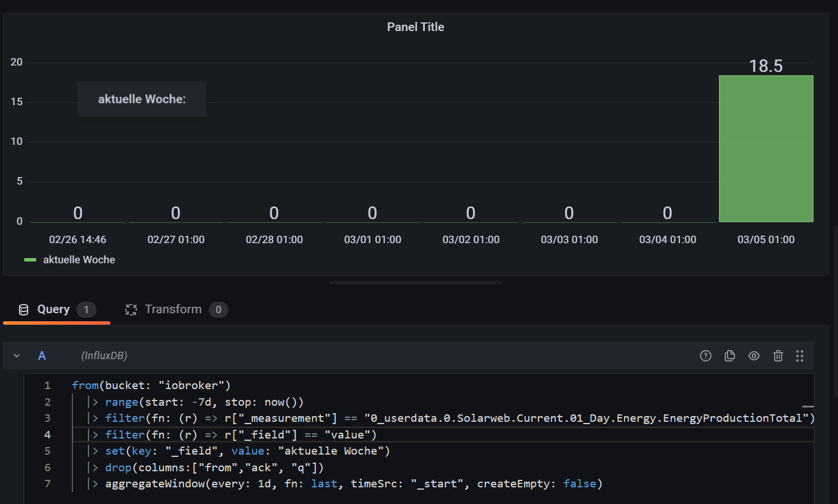Click the Transform count badge 0
This screenshot has width=838, height=504.
pos(219,310)
